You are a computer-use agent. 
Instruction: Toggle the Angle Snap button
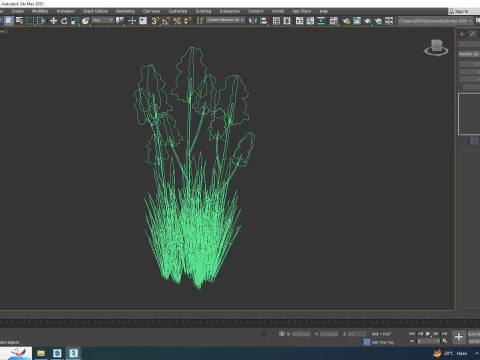point(166,21)
